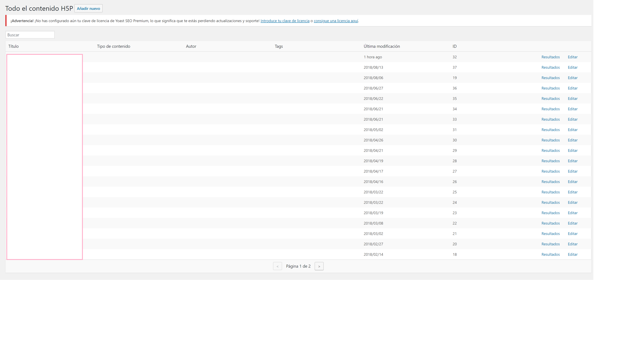Edit content with ID 27
644x362 pixels.
[x=573, y=171]
